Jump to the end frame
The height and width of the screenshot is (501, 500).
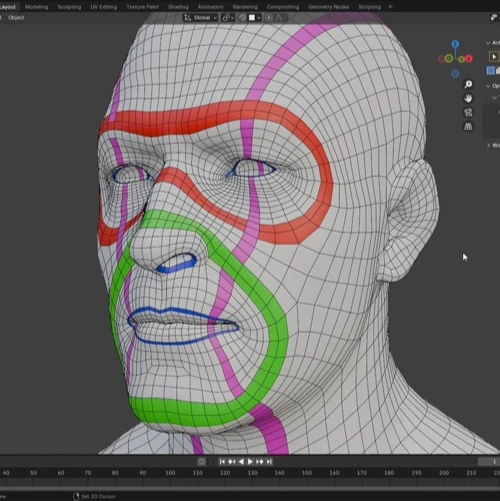(269, 462)
